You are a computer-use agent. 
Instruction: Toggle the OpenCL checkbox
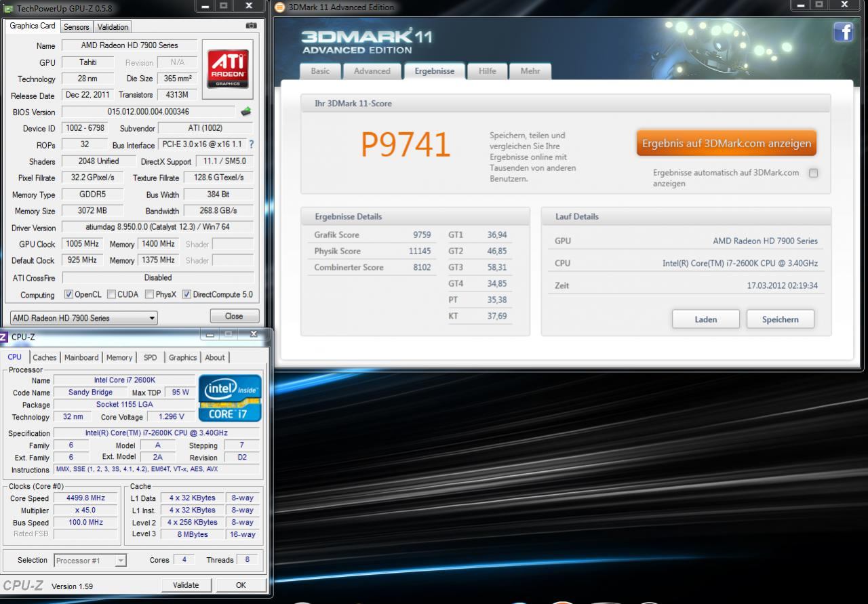click(68, 294)
